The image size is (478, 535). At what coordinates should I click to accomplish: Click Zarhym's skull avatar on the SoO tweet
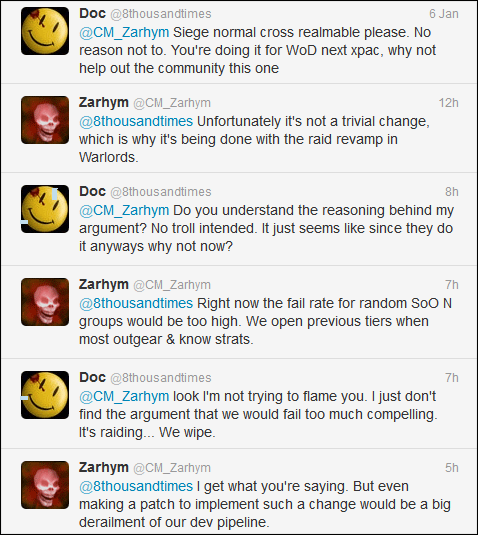45,302
